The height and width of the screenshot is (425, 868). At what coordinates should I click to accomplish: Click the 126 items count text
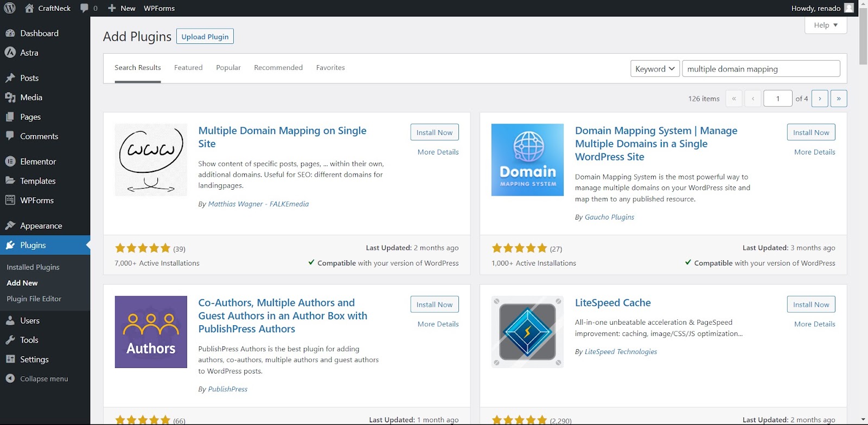click(704, 99)
